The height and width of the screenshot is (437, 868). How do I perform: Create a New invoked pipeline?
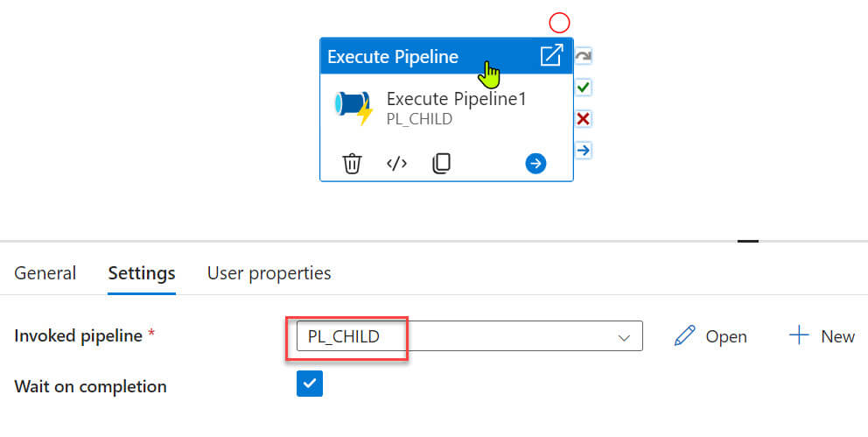tap(822, 336)
